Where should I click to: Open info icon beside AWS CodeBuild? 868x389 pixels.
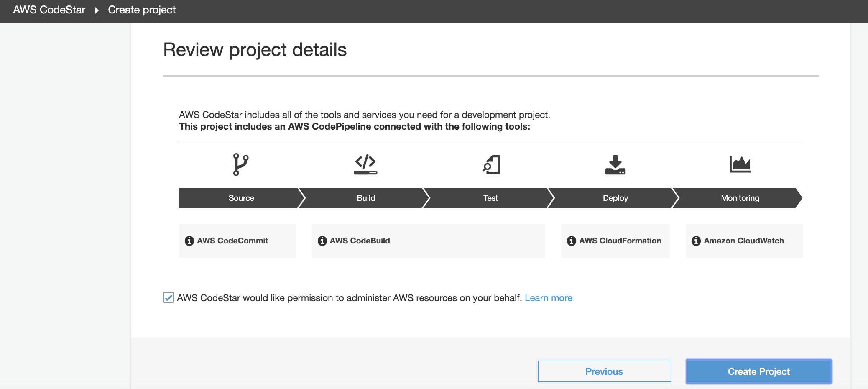[x=322, y=241]
